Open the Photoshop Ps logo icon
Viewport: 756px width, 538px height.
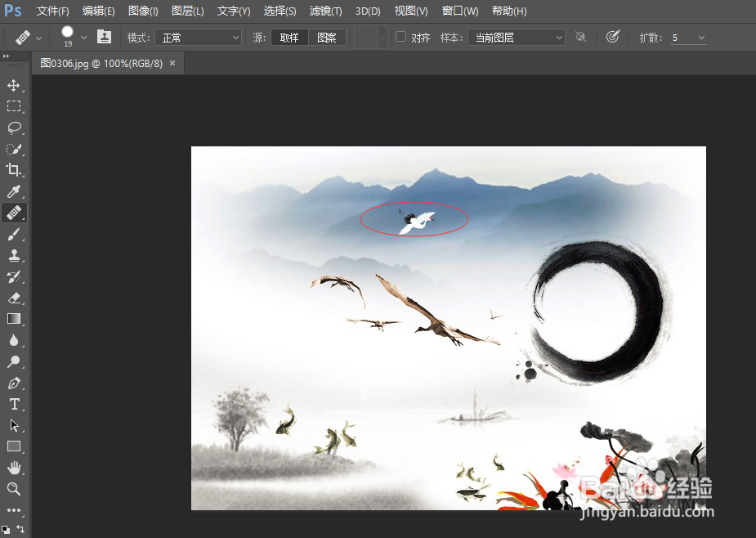[13, 11]
